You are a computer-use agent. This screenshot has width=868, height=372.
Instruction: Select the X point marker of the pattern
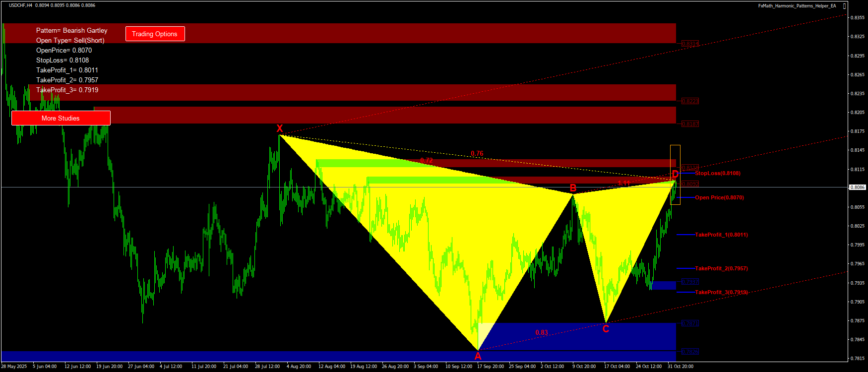click(x=280, y=129)
